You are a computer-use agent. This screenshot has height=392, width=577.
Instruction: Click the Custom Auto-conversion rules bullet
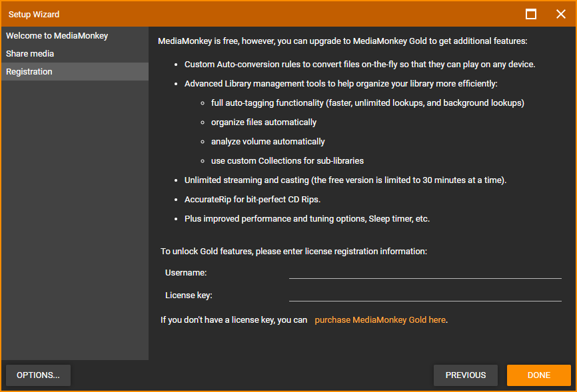(360, 65)
